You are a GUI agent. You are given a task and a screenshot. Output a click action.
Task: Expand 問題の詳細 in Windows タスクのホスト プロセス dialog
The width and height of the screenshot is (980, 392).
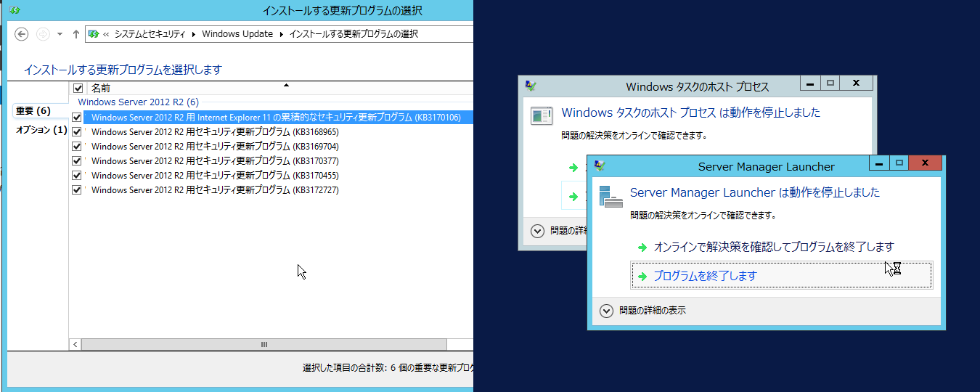558,231
